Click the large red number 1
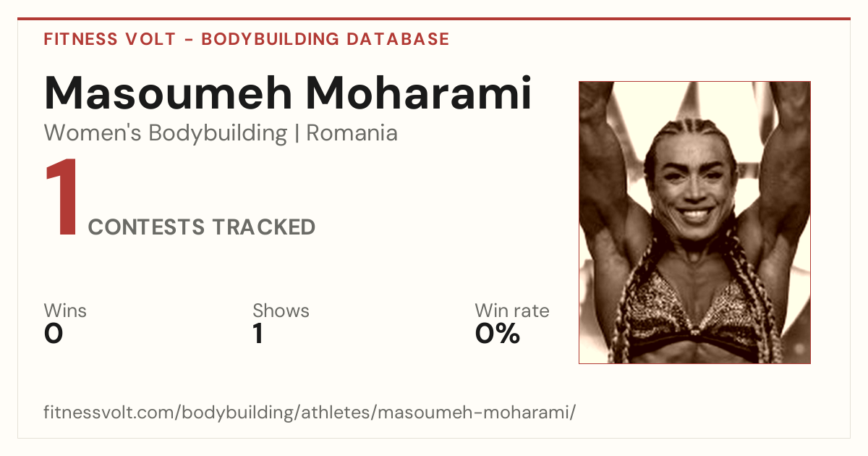Screen dimensions: 868x456 [x=62, y=199]
